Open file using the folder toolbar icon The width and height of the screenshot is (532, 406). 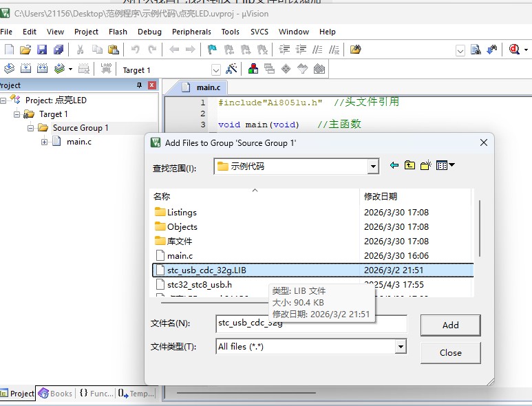(25, 50)
